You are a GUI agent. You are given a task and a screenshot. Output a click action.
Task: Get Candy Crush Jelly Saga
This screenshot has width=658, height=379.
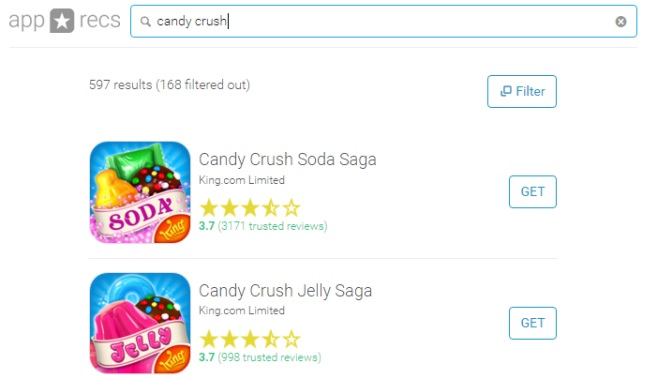pos(533,323)
